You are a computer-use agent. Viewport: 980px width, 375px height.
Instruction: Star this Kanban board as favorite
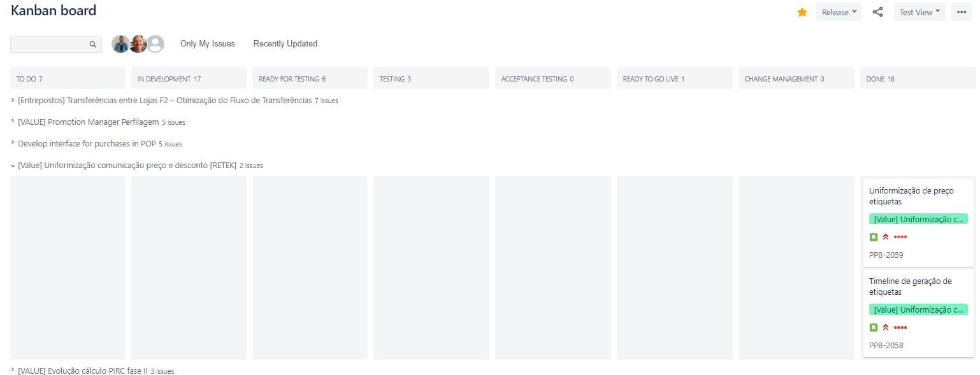click(x=802, y=12)
